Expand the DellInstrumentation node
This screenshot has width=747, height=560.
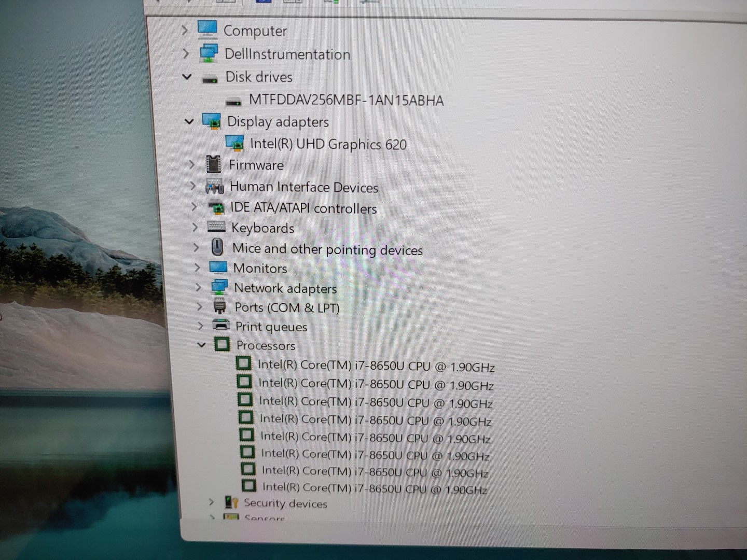(x=186, y=53)
